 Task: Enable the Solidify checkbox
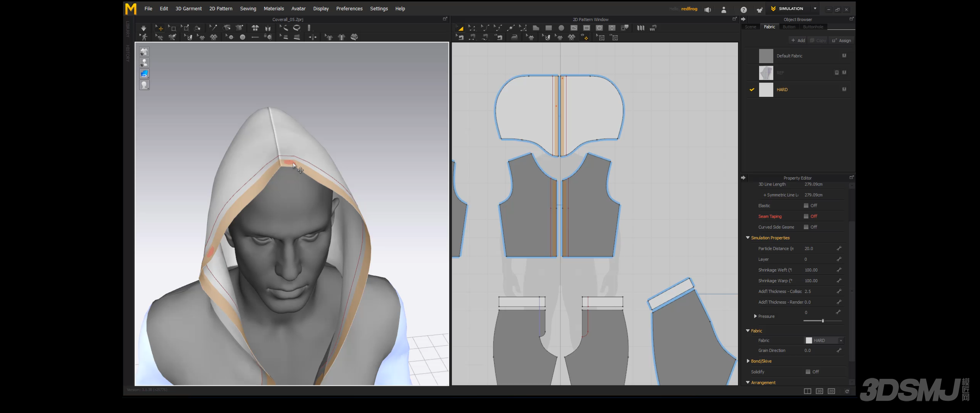(808, 372)
